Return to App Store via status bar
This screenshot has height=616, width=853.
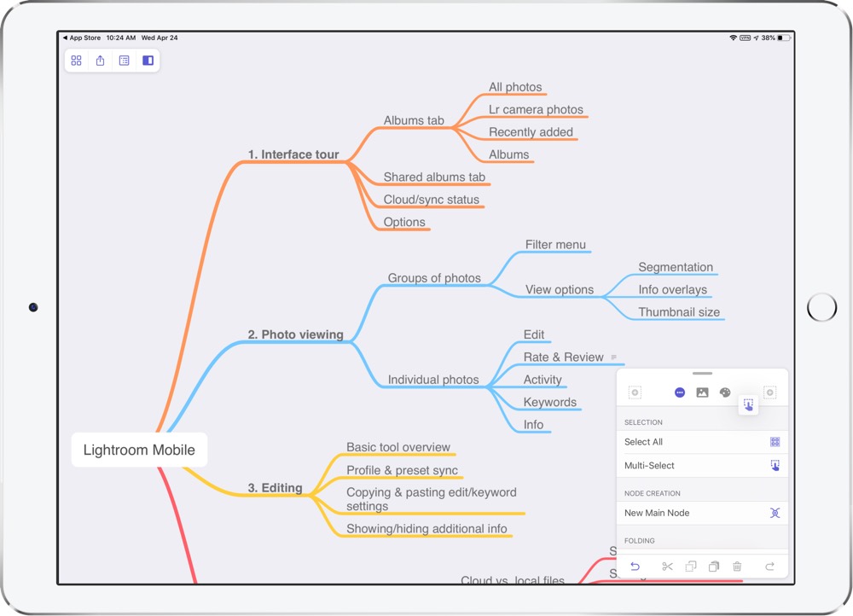click(x=82, y=38)
